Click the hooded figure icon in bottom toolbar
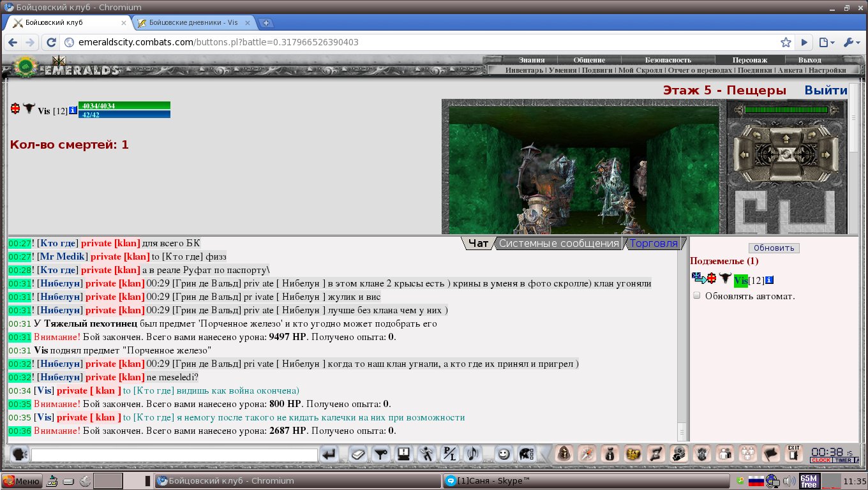The image size is (868, 490). click(564, 454)
